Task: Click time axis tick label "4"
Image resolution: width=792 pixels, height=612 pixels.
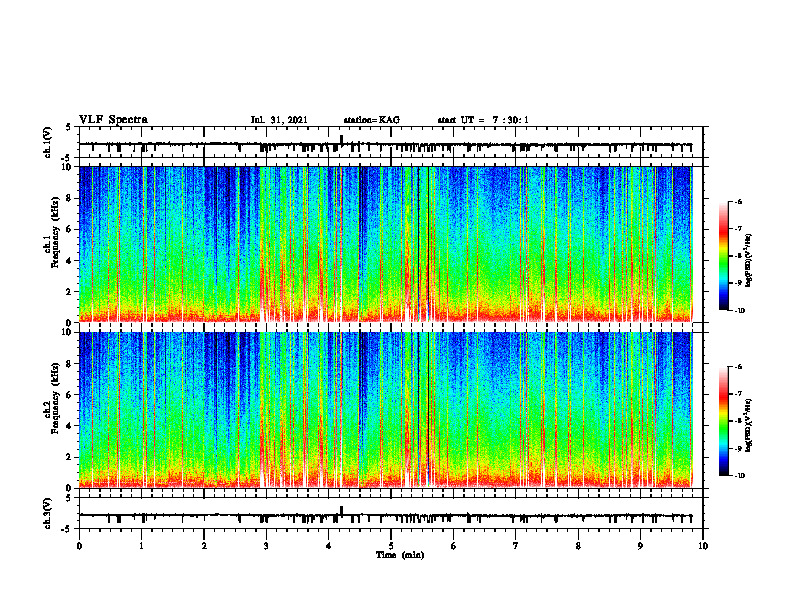Action: click(x=329, y=546)
